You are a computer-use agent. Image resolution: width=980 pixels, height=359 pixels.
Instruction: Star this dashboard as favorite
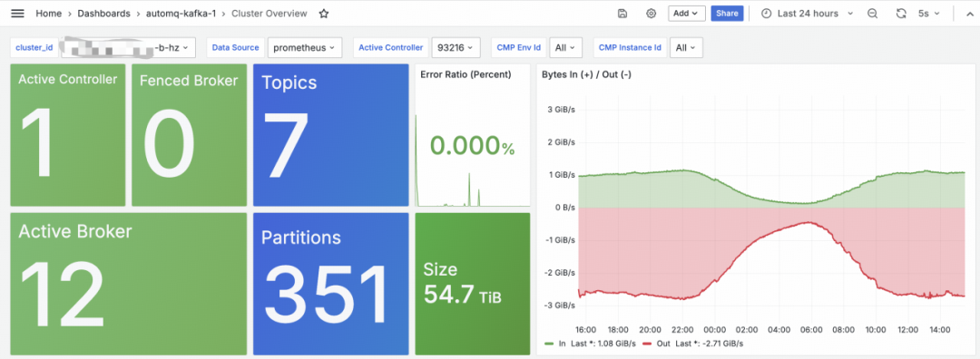(x=324, y=13)
